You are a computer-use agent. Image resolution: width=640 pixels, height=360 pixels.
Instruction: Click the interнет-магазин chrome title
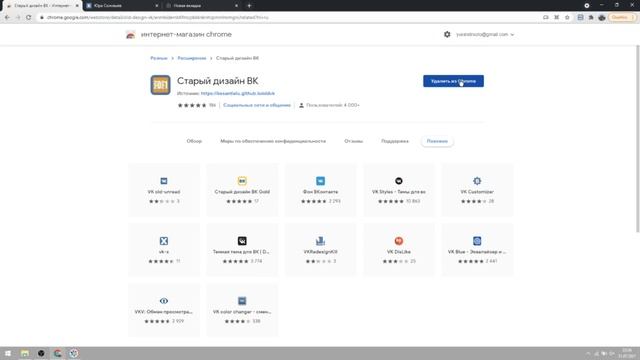click(x=186, y=35)
